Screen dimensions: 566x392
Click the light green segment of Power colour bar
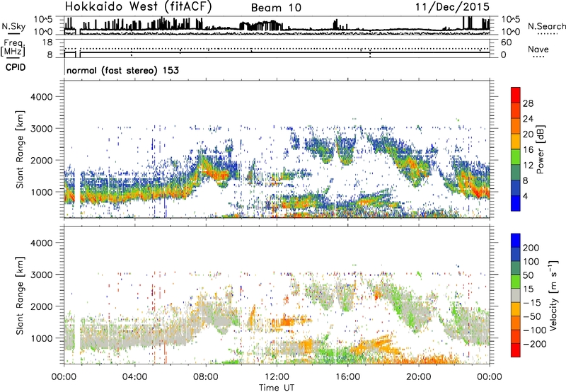point(516,157)
